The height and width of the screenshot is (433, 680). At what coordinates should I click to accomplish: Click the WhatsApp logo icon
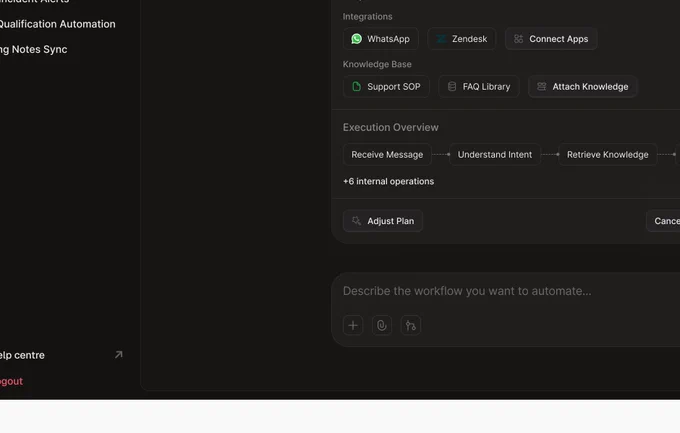click(x=356, y=39)
